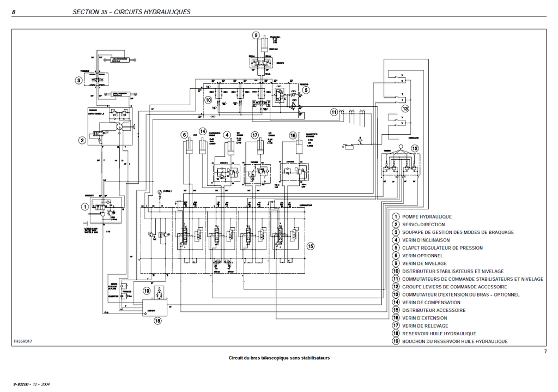Click figure number 7 below the diagram frame
This screenshot has height=392, width=558.
(x=545, y=352)
